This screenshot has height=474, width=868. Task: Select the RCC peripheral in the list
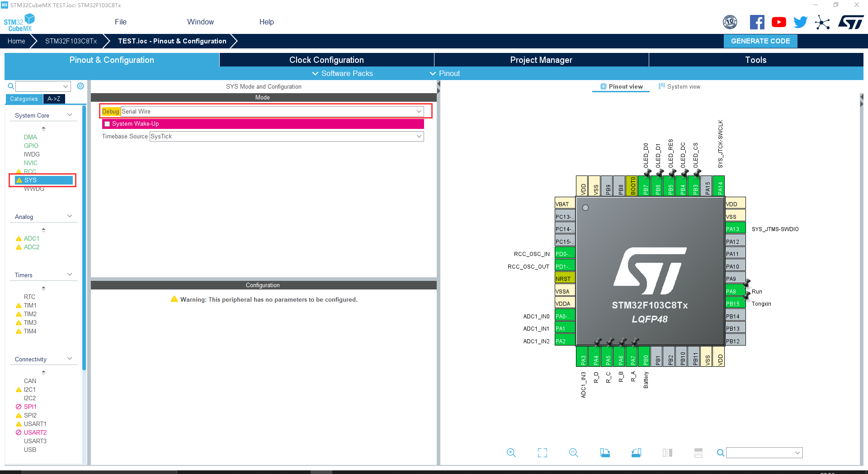click(x=30, y=171)
